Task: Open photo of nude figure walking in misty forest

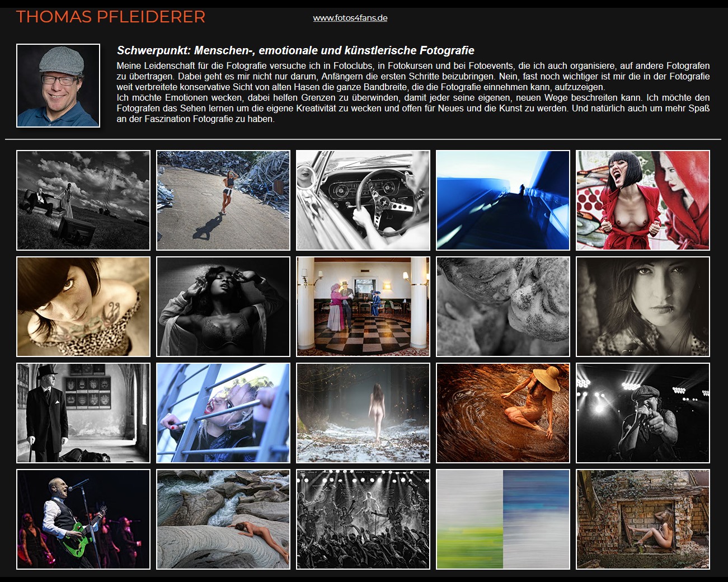Action: click(363, 413)
